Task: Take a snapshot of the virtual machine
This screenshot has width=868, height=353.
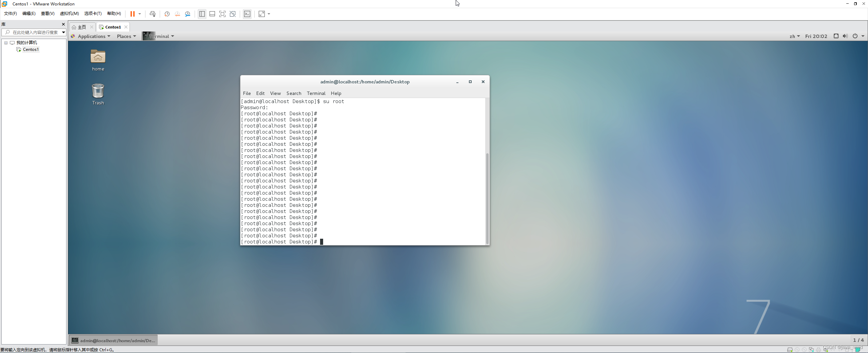Action: tap(167, 14)
